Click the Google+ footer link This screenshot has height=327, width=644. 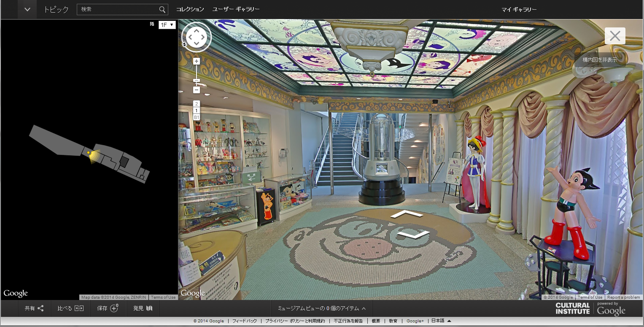(415, 321)
